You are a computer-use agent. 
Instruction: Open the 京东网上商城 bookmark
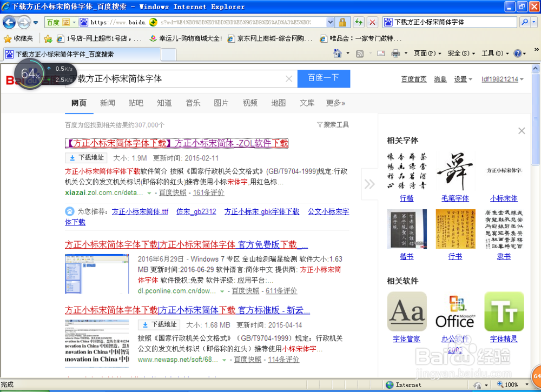(270, 38)
